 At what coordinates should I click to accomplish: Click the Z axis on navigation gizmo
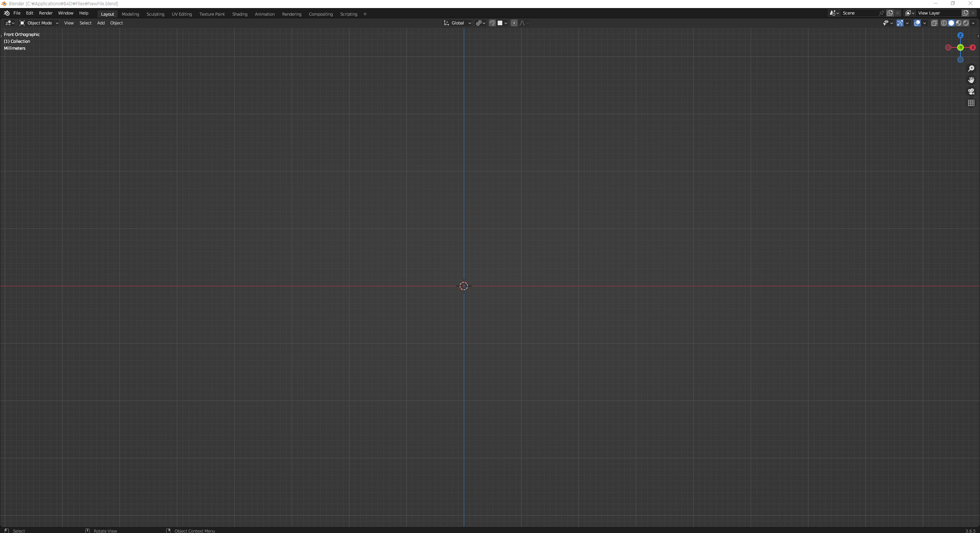960,35
